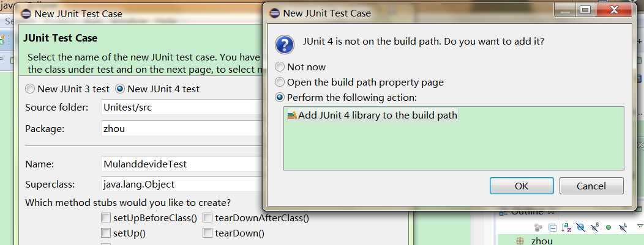
Task: Enable the tearDownAfterClass() stub checkbox
Action: click(208, 218)
